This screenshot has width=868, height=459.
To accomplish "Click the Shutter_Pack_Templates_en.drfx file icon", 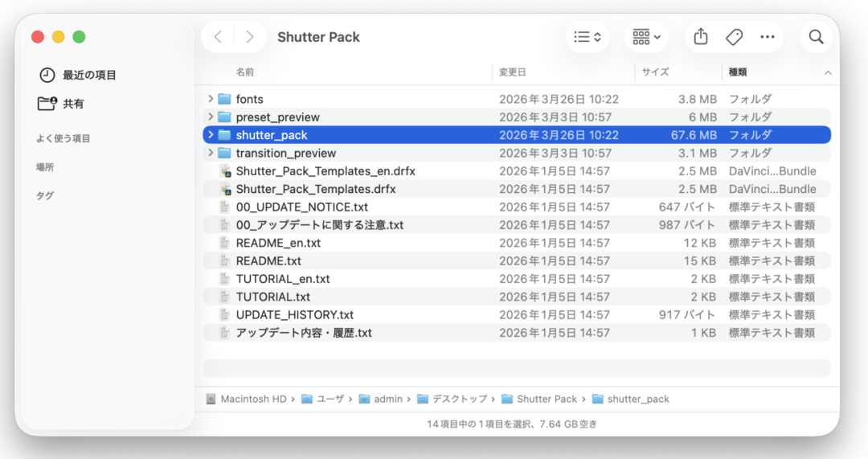I will coord(225,171).
